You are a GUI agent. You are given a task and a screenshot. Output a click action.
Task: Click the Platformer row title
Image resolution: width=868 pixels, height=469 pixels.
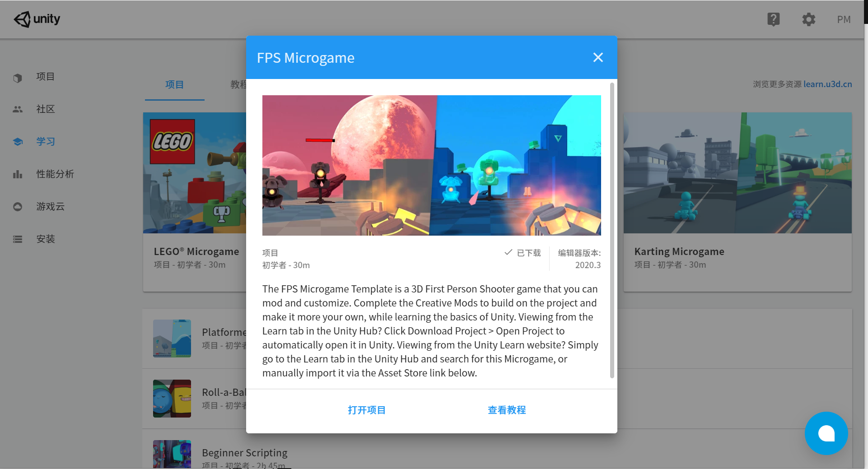(224, 332)
